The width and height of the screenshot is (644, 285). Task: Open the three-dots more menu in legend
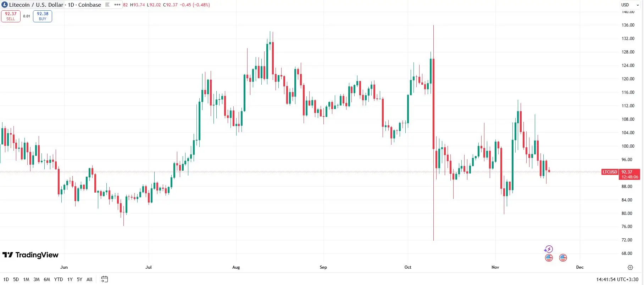117,5
